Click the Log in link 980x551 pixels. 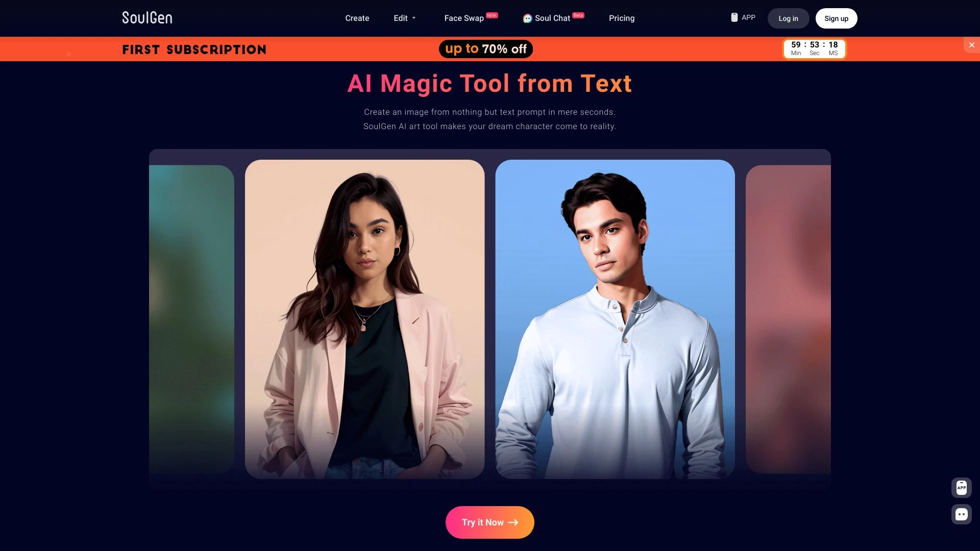tap(788, 18)
